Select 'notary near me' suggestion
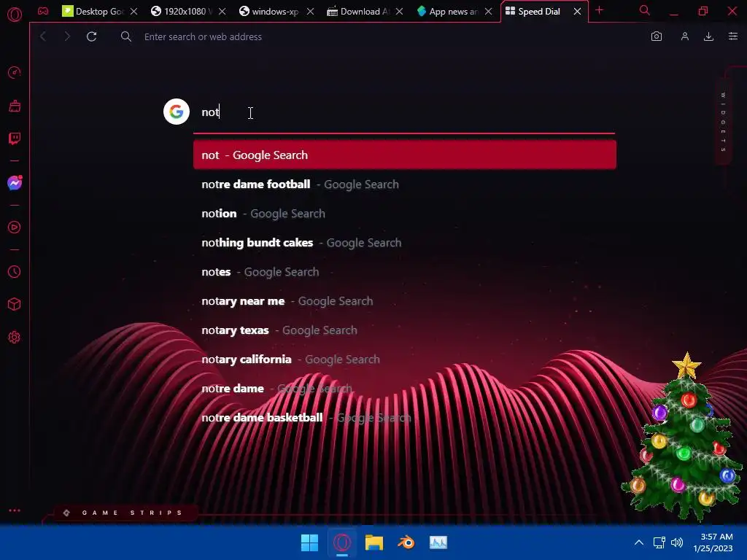The width and height of the screenshot is (747, 560). click(x=404, y=301)
